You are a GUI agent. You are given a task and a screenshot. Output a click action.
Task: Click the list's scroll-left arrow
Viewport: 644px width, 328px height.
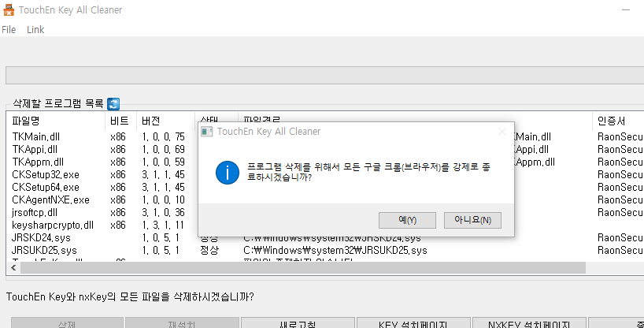[13, 268]
